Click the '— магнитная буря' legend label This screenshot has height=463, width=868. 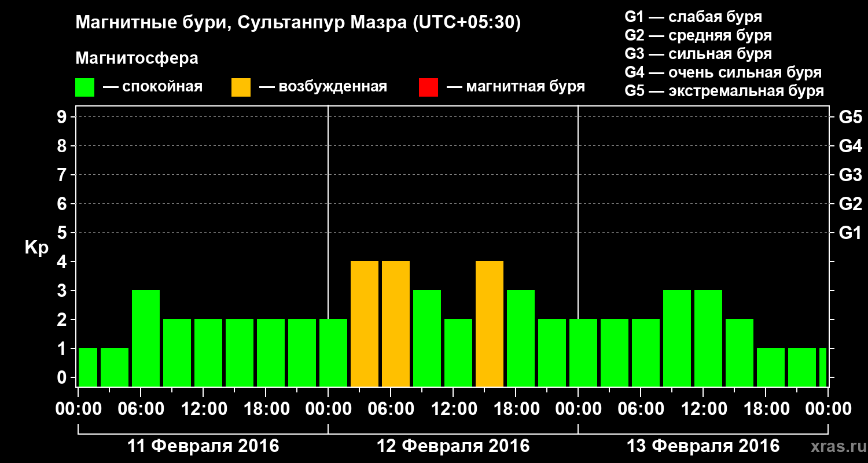click(x=516, y=87)
